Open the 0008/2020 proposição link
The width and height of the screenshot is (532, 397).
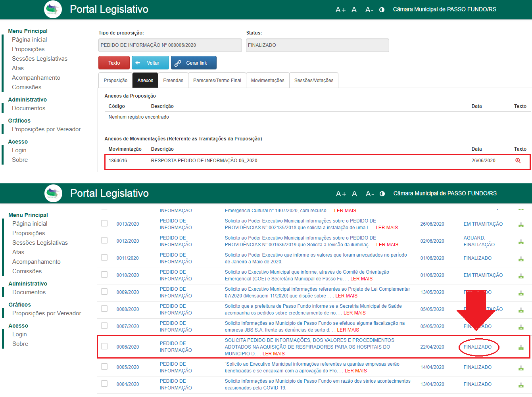point(128,309)
